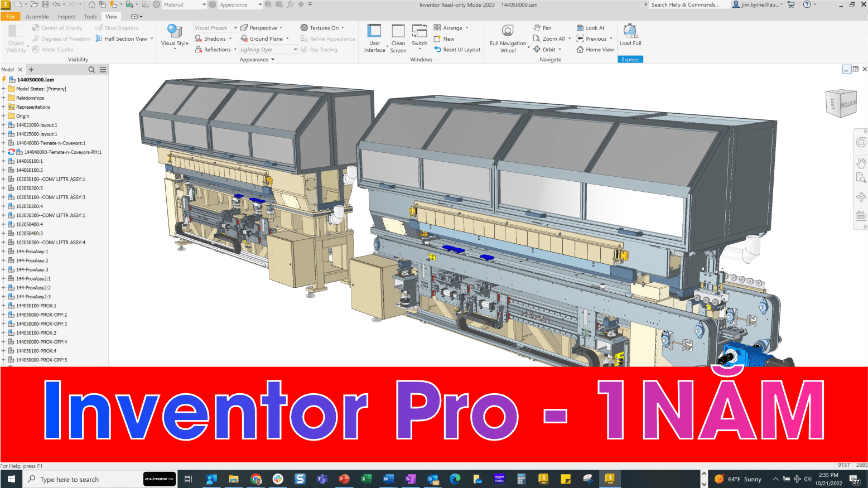Return to Home View
Image resolution: width=868 pixels, height=488 pixels.
tap(595, 50)
